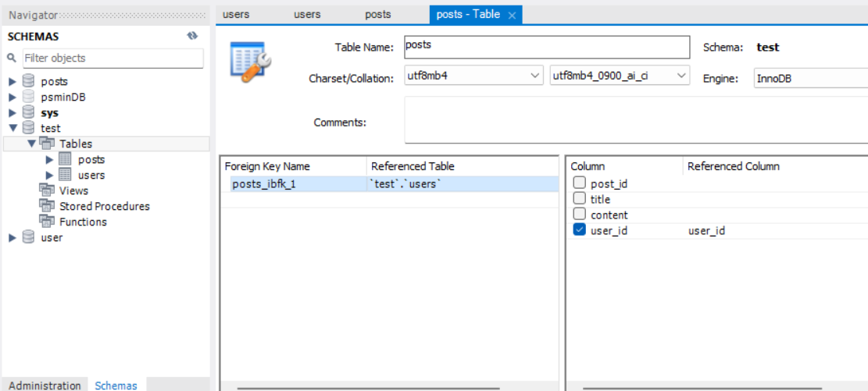This screenshot has height=391, width=868.
Task: Select the Views folder icon
Action: click(x=47, y=190)
